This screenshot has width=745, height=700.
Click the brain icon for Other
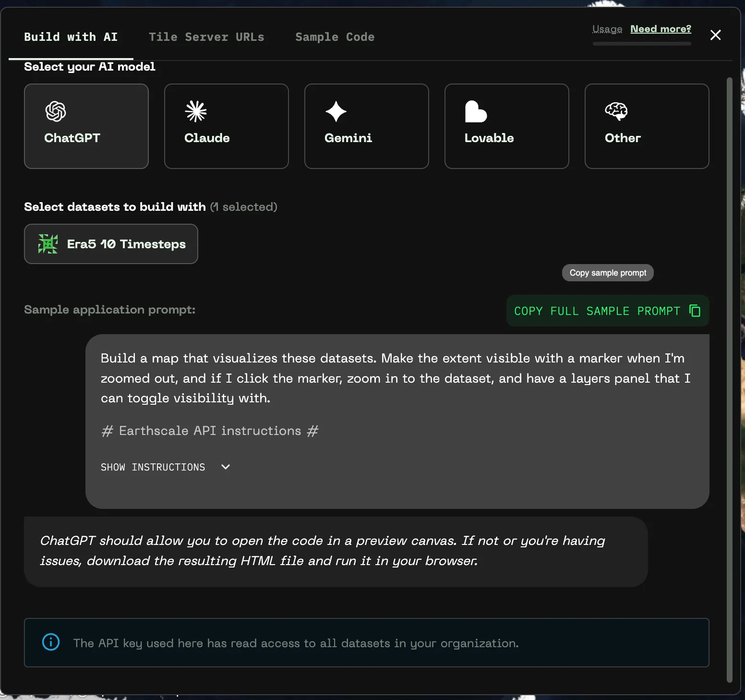(616, 111)
